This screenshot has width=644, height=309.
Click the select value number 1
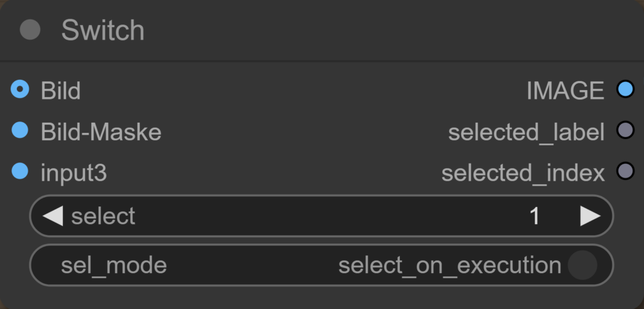[534, 216]
